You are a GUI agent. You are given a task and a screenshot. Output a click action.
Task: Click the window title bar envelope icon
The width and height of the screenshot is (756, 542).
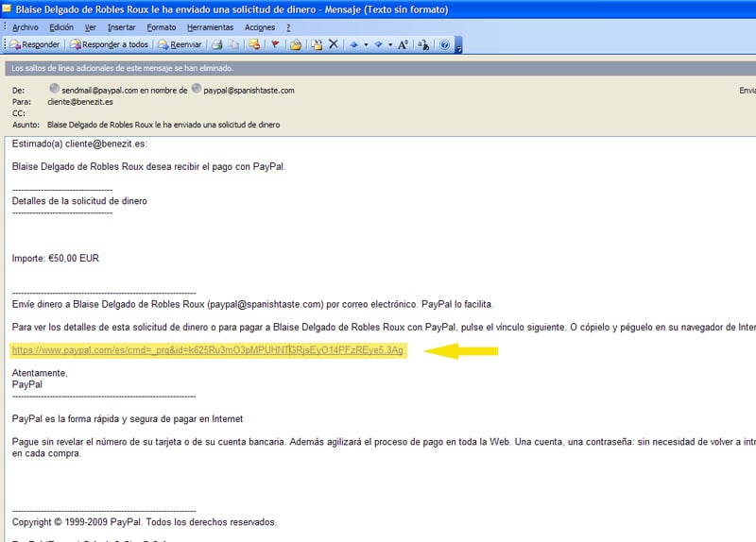point(7,8)
